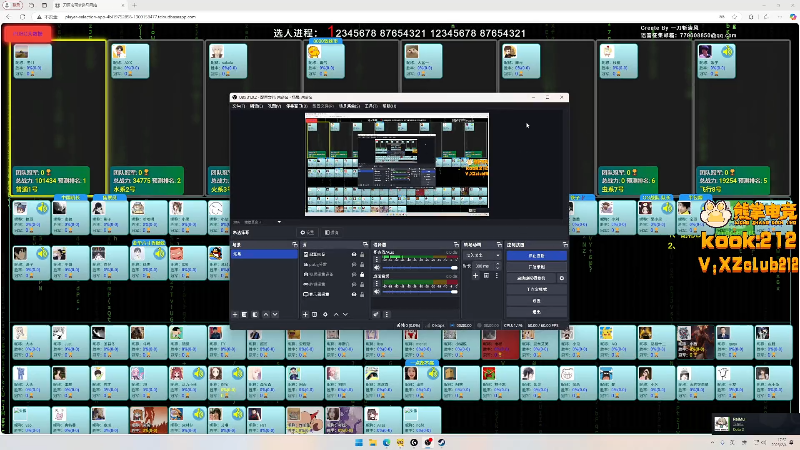Open OBS Tools menu
Viewport: 800px width, 450px height.
click(x=370, y=106)
